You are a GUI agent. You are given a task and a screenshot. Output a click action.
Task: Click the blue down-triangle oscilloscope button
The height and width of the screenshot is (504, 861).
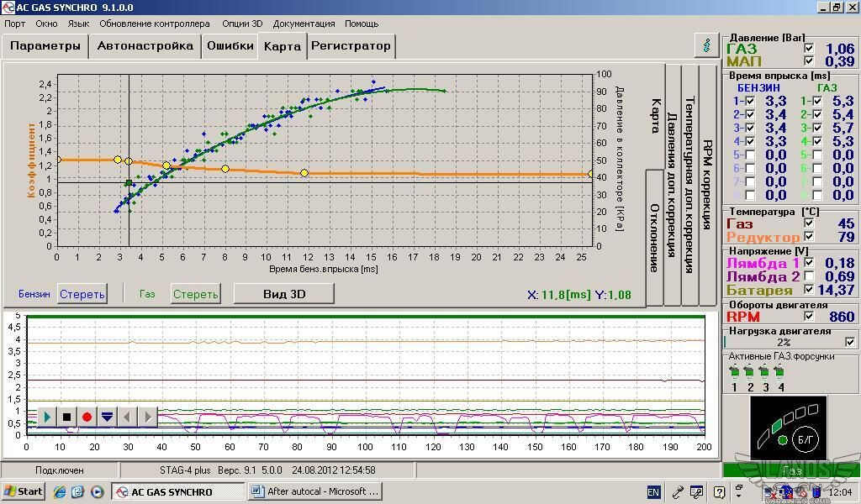pos(107,417)
